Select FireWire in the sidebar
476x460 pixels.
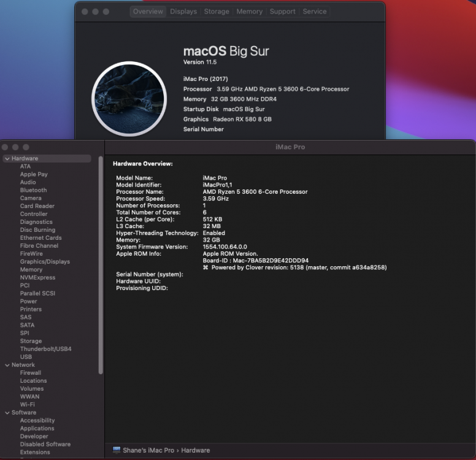click(x=31, y=253)
